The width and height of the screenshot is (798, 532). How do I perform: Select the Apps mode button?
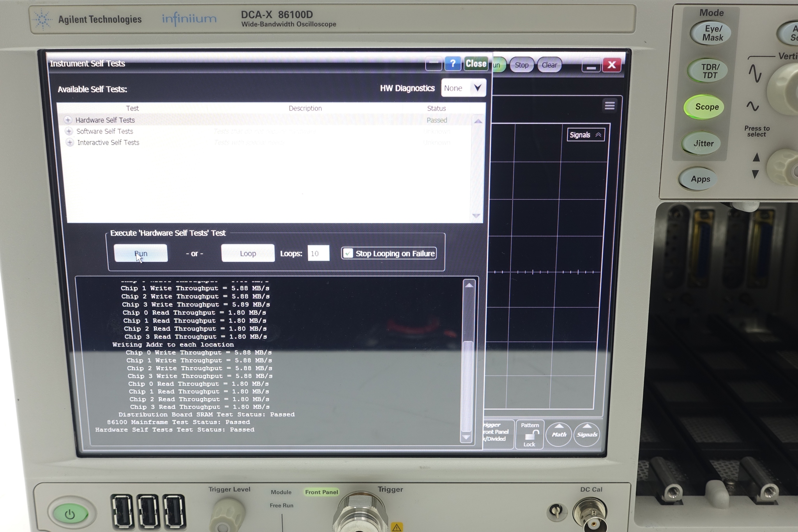click(x=700, y=179)
